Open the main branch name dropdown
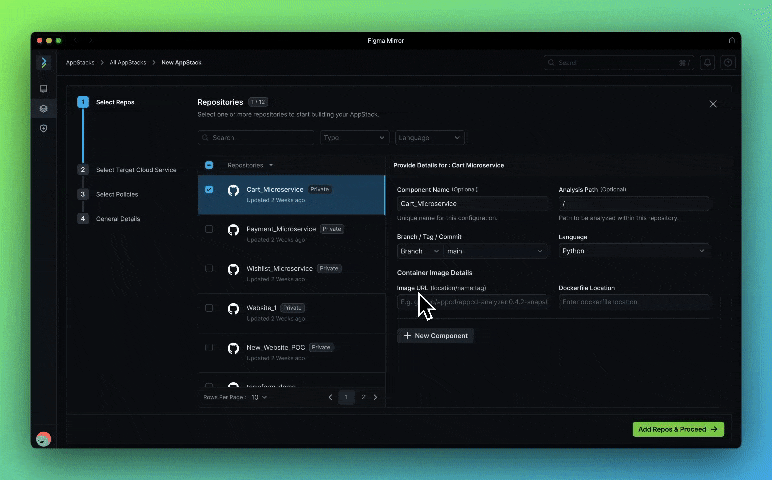Screen dimensions: 772x480 coord(495,251)
